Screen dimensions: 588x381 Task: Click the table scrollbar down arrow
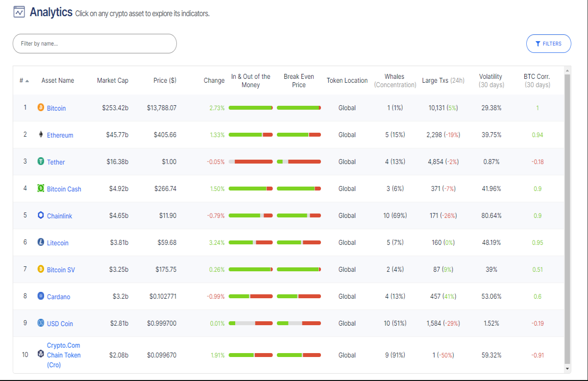point(567,368)
